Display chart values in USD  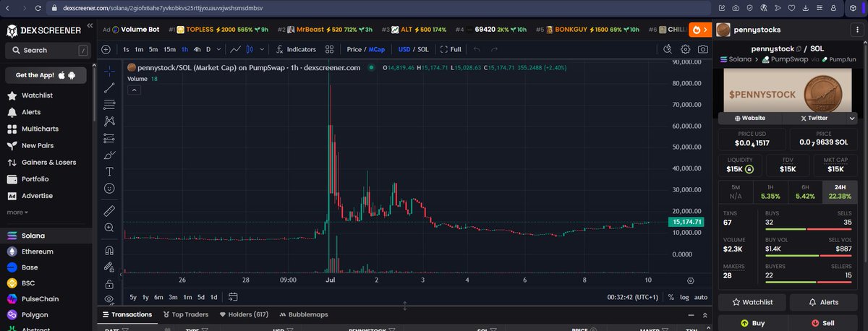coord(404,49)
